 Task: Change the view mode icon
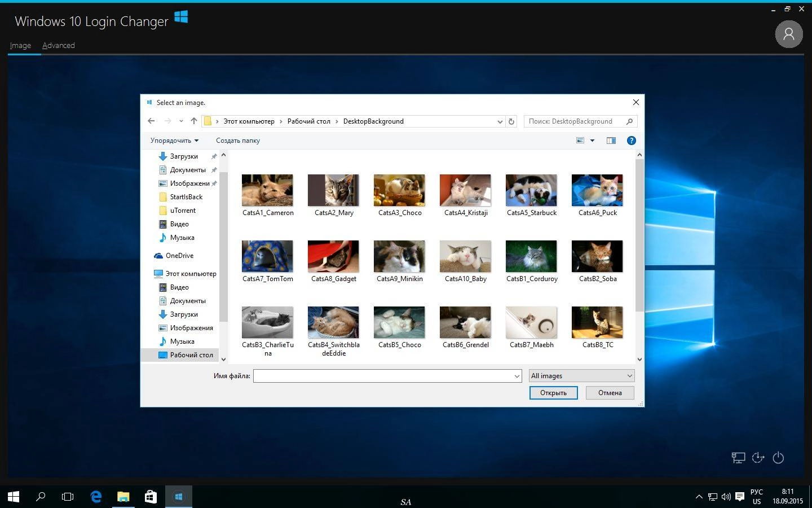[x=580, y=141]
